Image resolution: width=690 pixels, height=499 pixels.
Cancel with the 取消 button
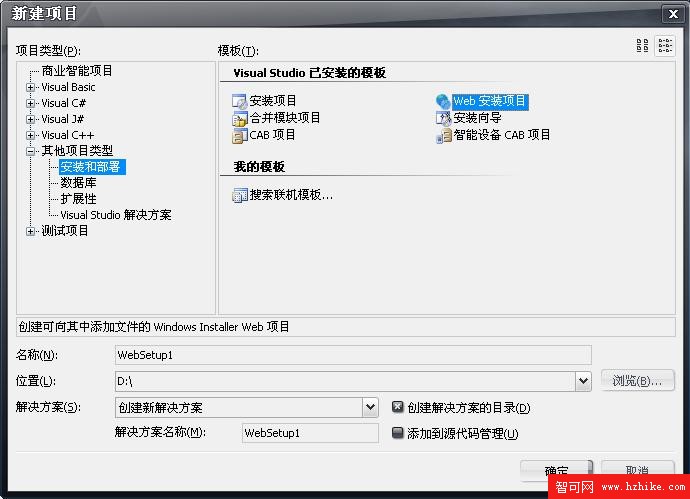coord(637,470)
